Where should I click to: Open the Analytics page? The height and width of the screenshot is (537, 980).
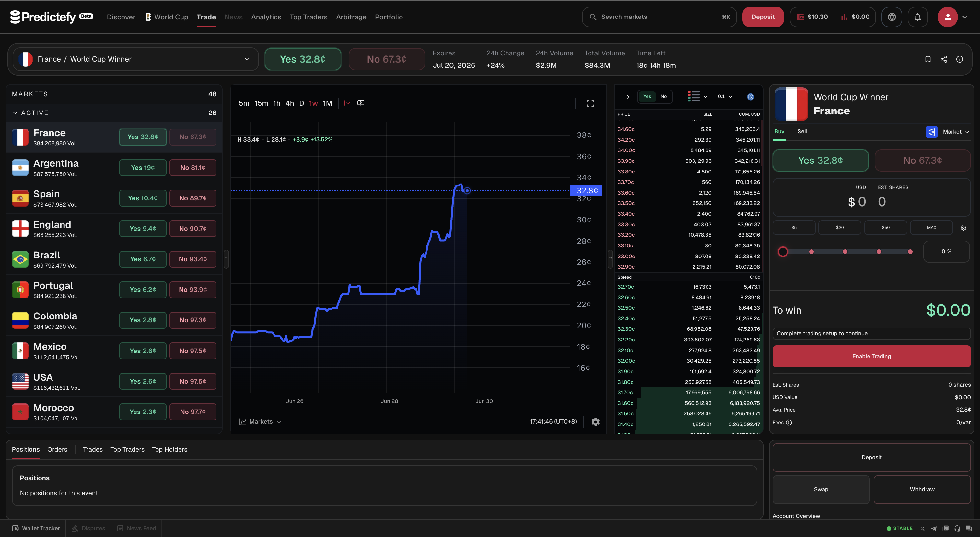266,17
